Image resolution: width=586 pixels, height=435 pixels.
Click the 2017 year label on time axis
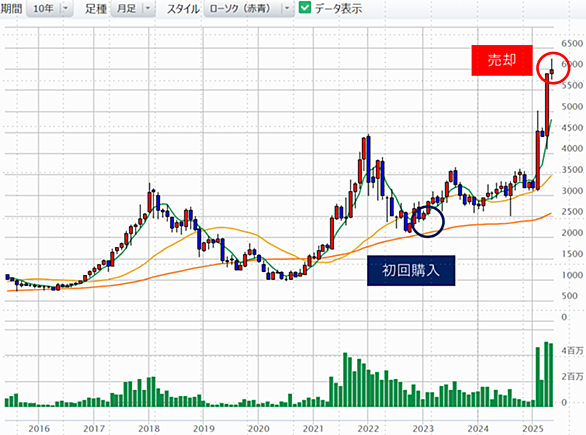(94, 428)
